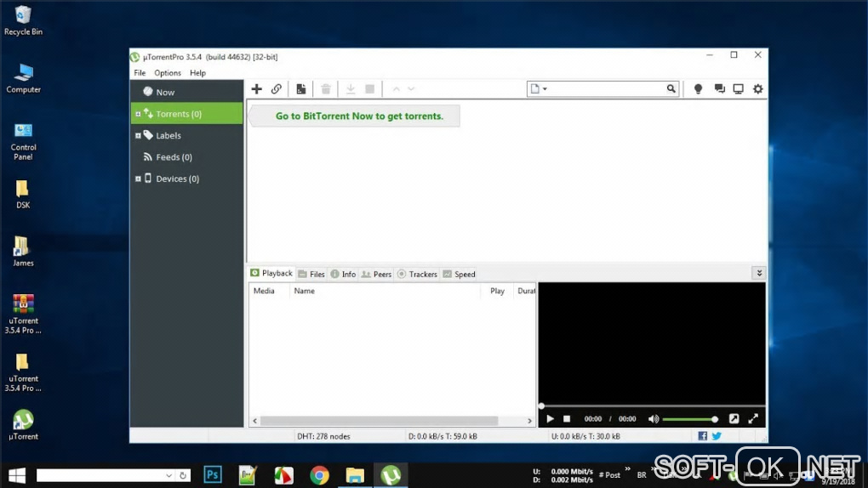Screen dimensions: 868x488
Task: Click the playback list left scroll arrow
Action: [x=254, y=421]
